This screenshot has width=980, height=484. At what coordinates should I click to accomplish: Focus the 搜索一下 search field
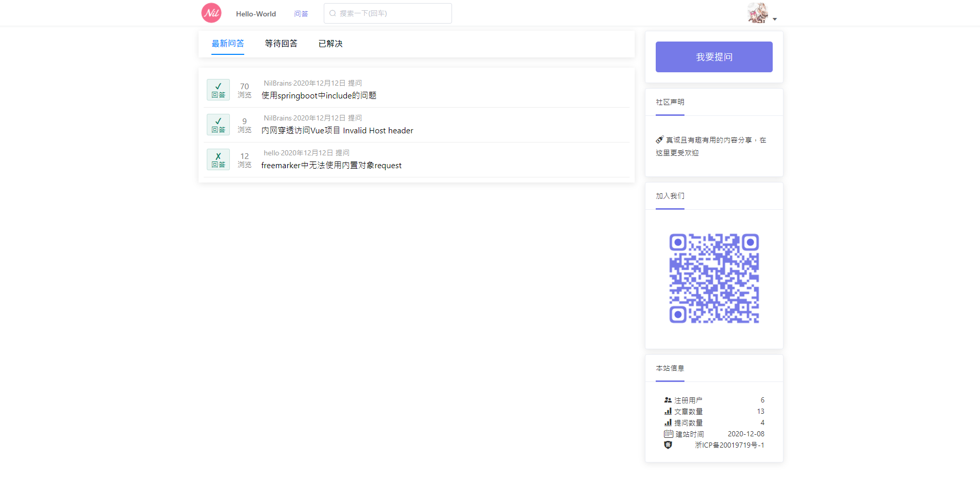pyautogui.click(x=388, y=13)
